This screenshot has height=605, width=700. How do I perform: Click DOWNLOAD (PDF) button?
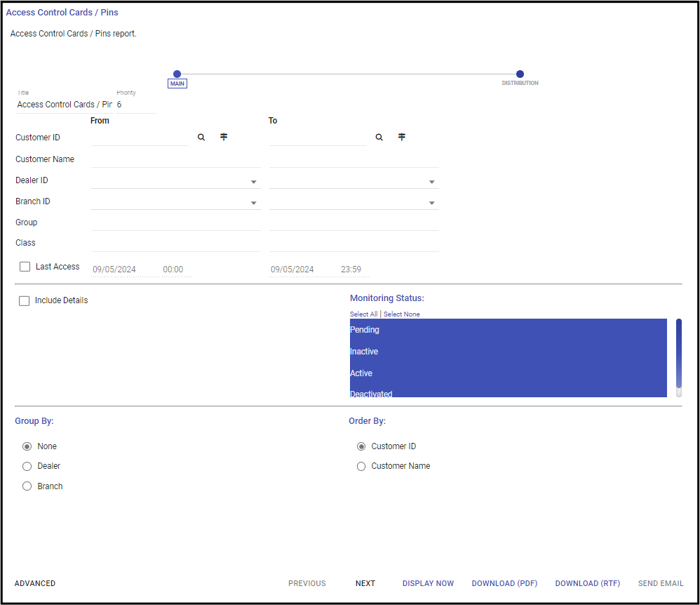point(504,583)
